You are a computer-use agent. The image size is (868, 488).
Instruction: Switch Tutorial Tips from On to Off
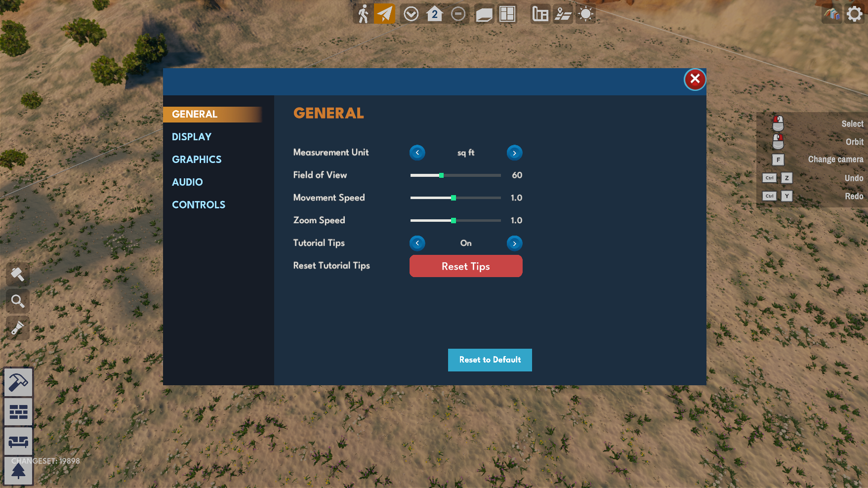tap(514, 243)
